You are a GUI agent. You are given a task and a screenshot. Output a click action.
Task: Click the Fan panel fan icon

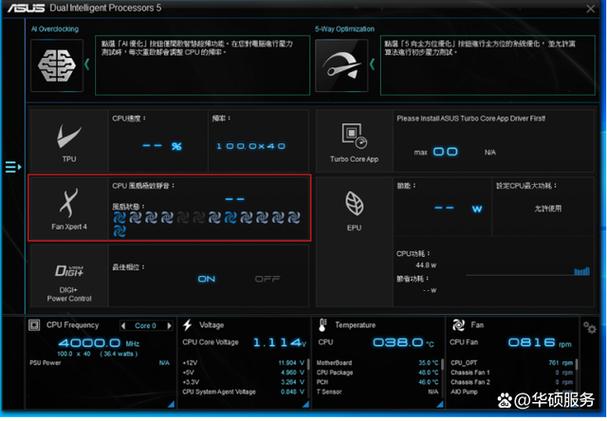pyautogui.click(x=458, y=325)
